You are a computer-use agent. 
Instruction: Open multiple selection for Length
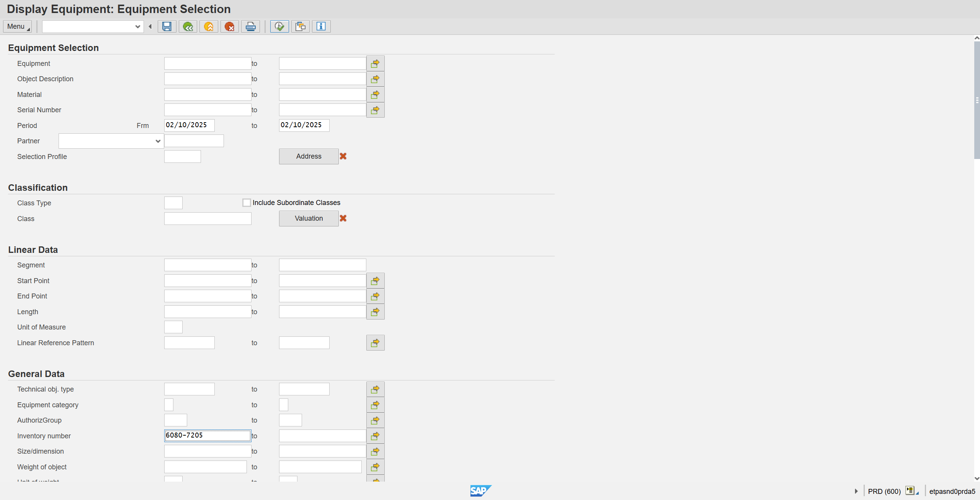pyautogui.click(x=376, y=312)
